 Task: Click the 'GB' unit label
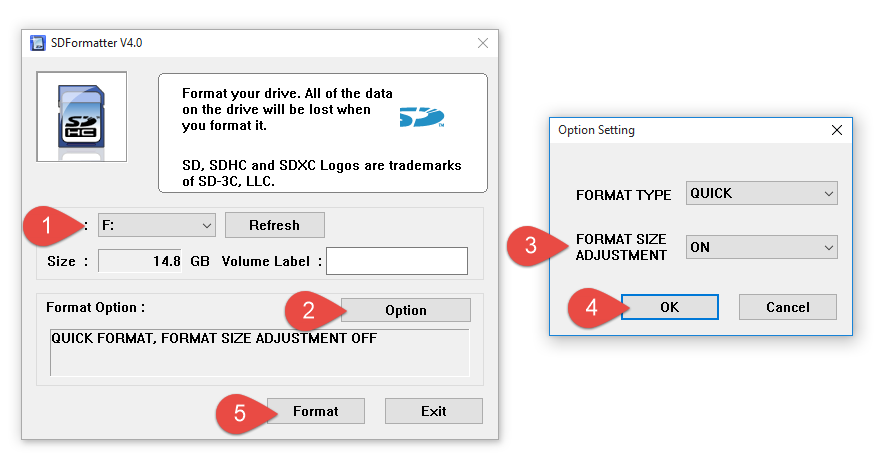tap(200, 261)
